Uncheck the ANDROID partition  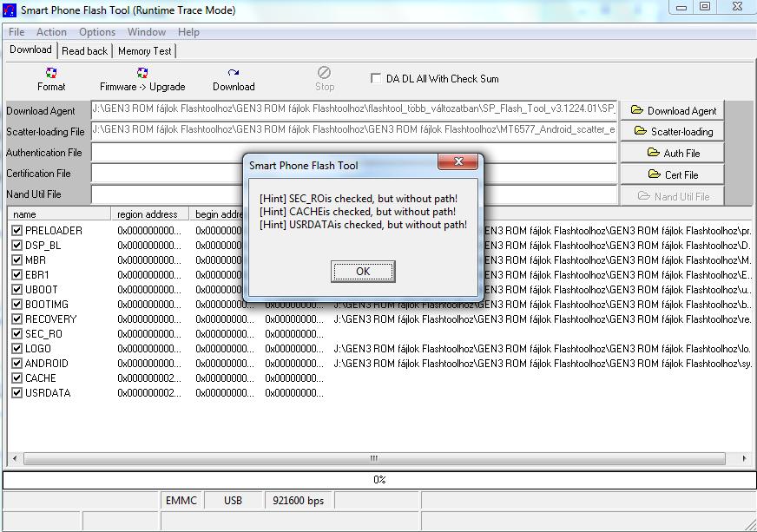click(16, 363)
